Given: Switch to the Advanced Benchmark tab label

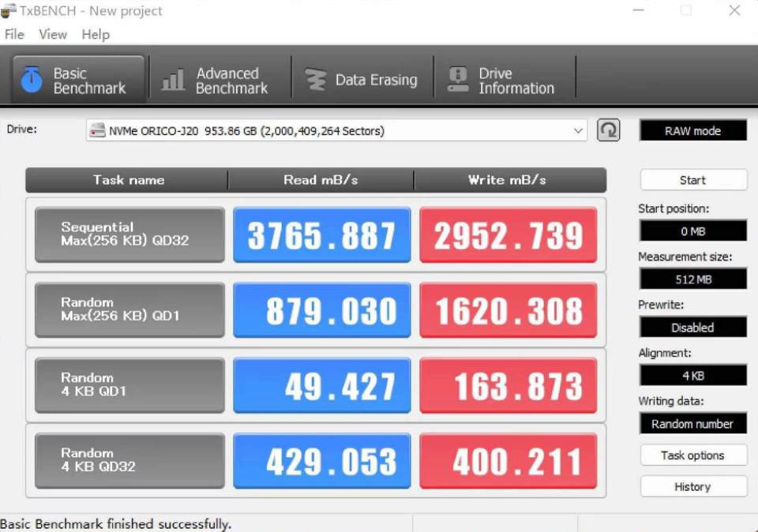Looking at the screenshot, I should [231, 81].
